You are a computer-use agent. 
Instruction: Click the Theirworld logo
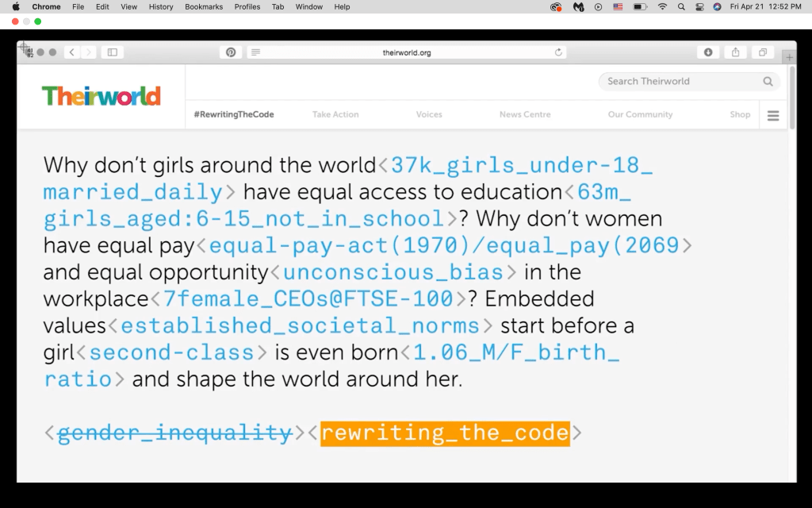101,96
